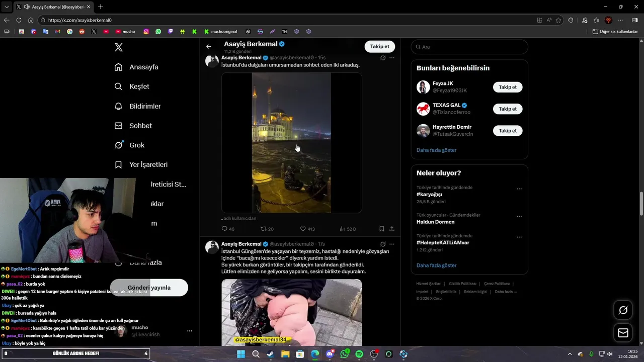Open browser extensions puzzle icon

coord(571,20)
